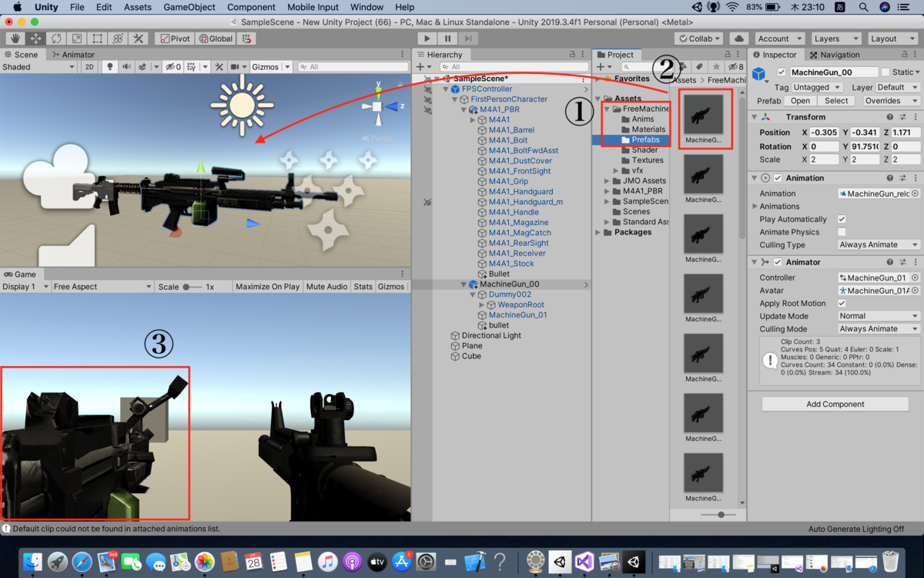The image size is (924, 578).
Task: Open Layers dropdown
Action: [x=835, y=39]
